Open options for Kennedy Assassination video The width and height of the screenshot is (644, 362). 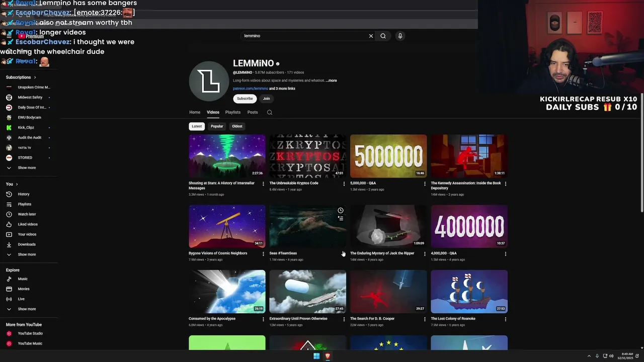(506, 184)
